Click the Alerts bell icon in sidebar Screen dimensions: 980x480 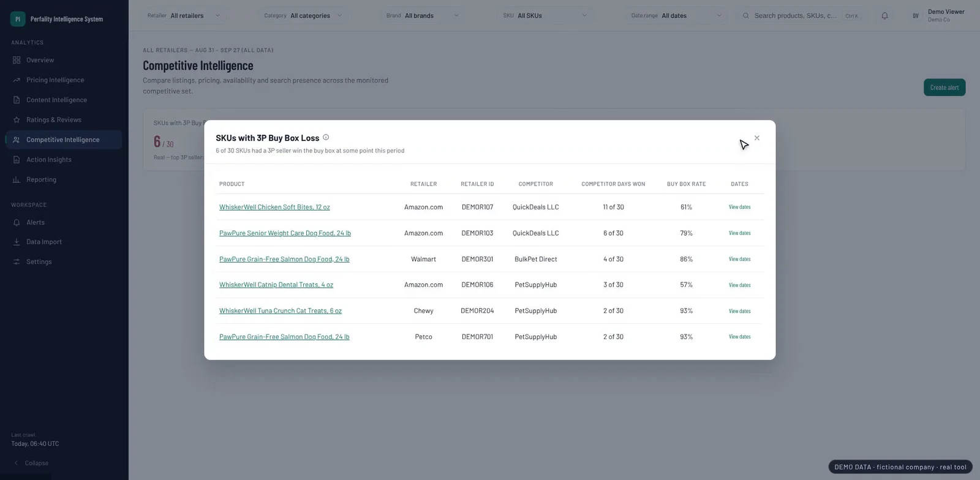point(17,222)
